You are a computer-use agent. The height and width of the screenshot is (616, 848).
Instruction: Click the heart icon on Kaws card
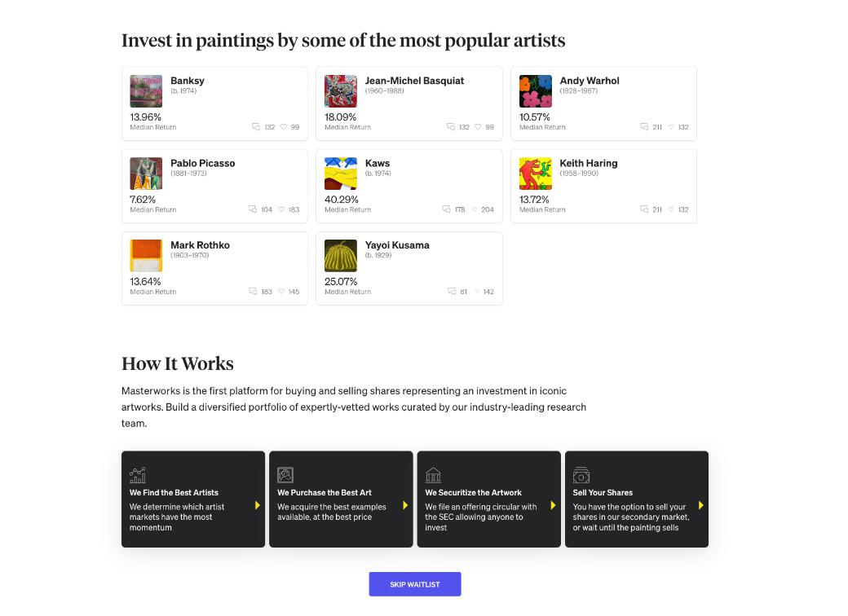475,209
